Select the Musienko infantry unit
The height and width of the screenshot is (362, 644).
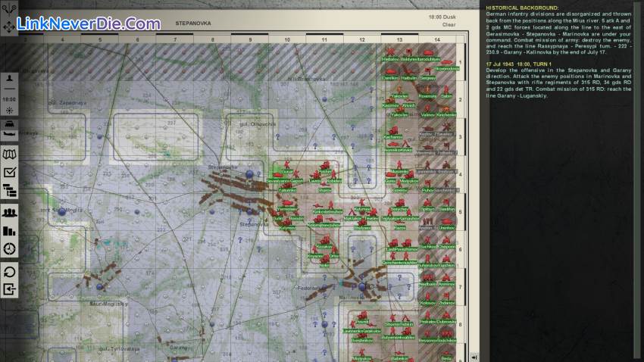click(399, 167)
